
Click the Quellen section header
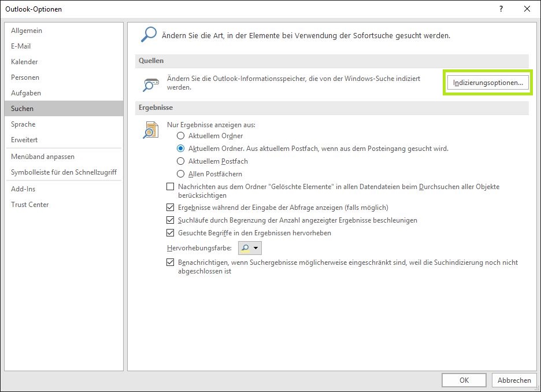pyautogui.click(x=332, y=61)
